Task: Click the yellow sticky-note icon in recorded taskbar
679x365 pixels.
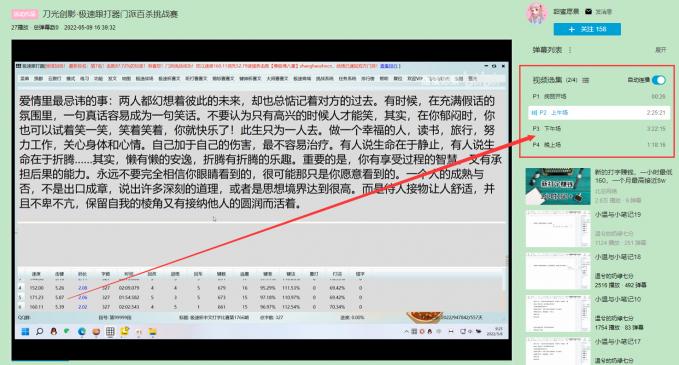Action: tap(125, 331)
